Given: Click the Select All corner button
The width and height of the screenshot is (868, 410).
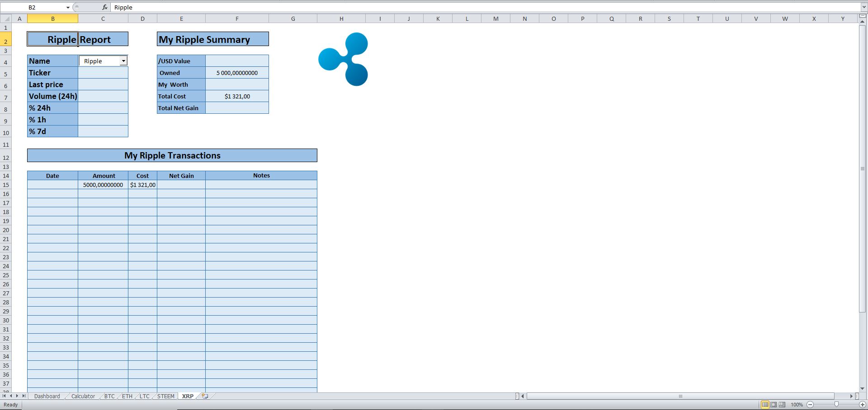Looking at the screenshot, I should (6, 19).
